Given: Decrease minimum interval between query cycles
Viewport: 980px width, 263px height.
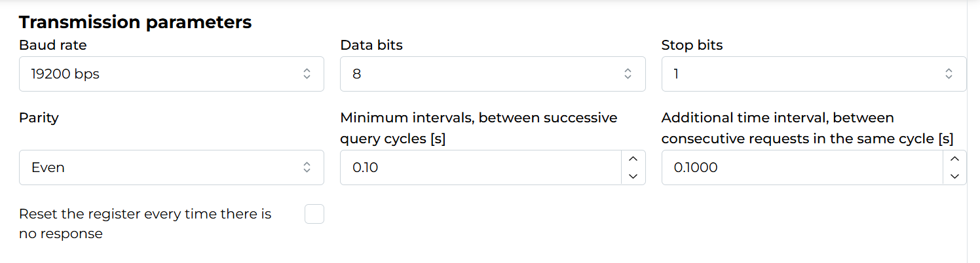Looking at the screenshot, I should [x=633, y=176].
